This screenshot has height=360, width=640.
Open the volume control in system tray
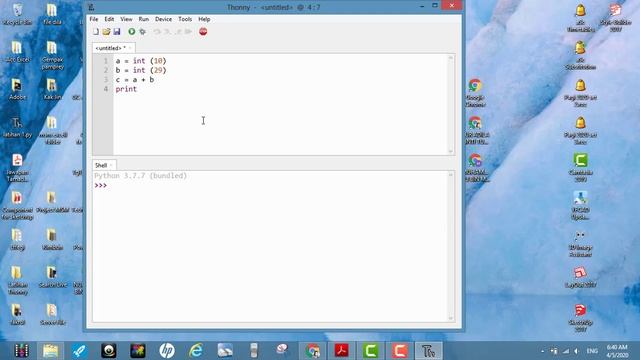click(x=576, y=351)
